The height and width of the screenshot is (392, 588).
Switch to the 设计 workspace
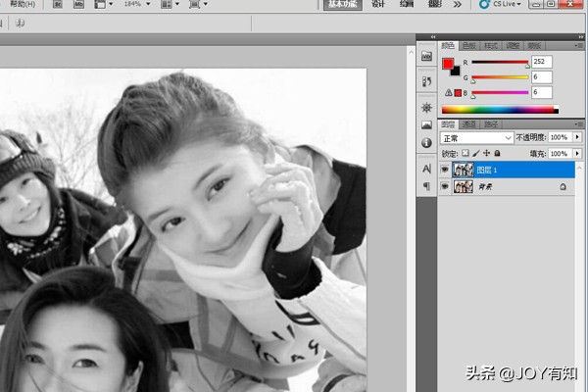(x=378, y=4)
